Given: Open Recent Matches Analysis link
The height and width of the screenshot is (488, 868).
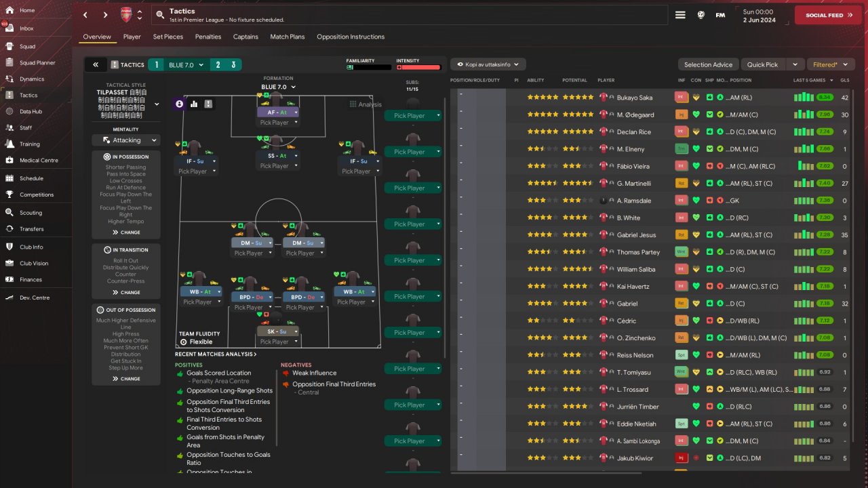Looking at the screenshot, I should point(216,354).
